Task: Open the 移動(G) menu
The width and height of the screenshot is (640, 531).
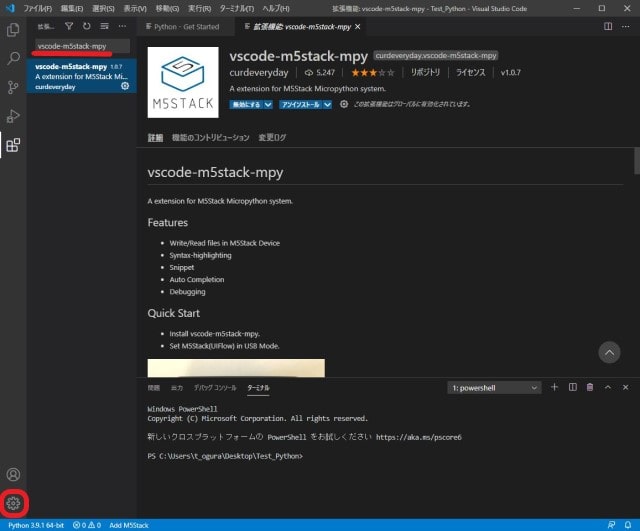Action: click(x=167, y=8)
